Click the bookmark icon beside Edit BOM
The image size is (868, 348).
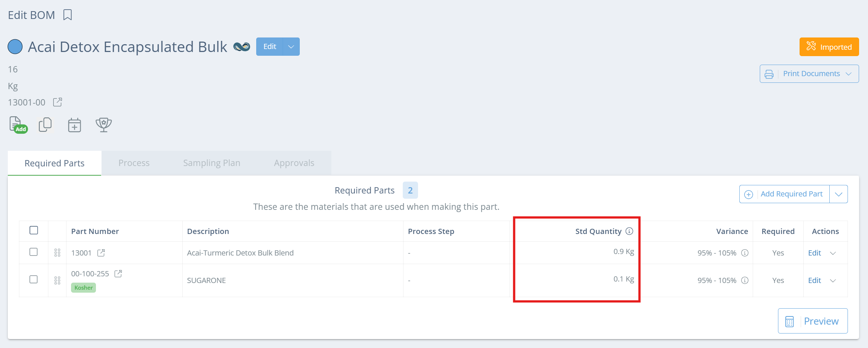pyautogui.click(x=67, y=15)
